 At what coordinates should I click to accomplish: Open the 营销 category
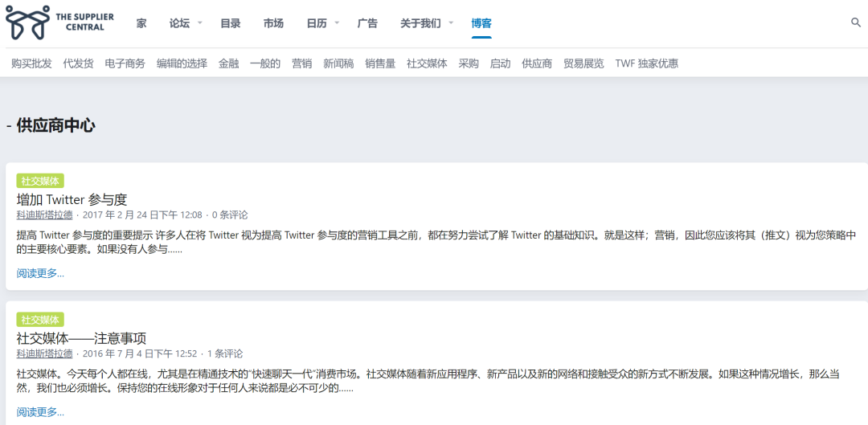[302, 63]
